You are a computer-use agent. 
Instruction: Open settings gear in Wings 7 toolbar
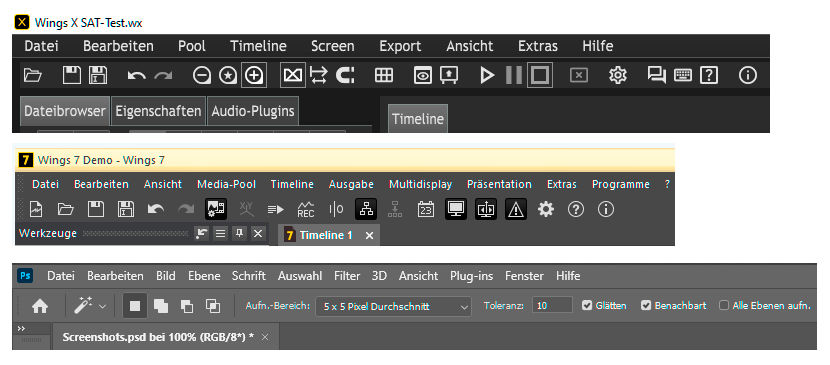click(x=546, y=209)
